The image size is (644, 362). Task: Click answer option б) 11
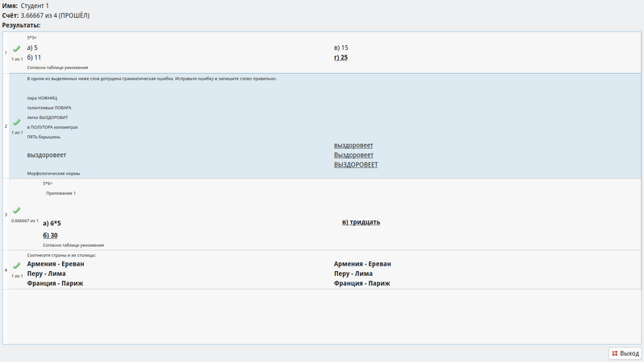[x=34, y=58]
